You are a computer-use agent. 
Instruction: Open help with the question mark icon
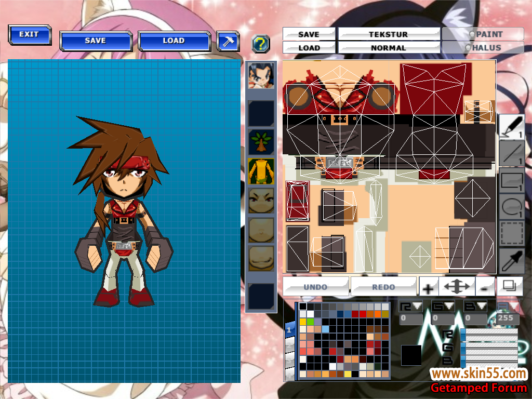click(261, 44)
